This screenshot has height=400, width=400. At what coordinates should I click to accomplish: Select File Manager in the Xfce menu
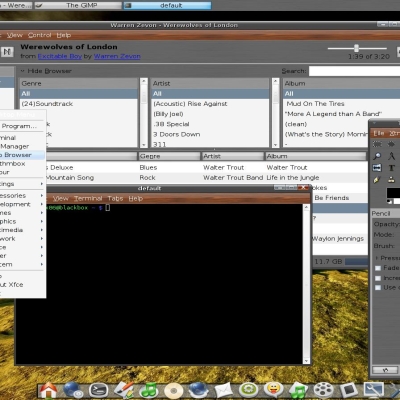[22, 146]
